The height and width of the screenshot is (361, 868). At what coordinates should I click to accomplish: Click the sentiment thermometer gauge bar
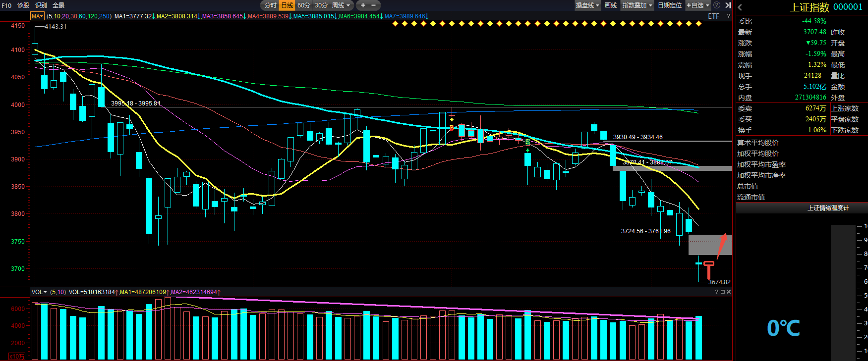click(x=843, y=292)
